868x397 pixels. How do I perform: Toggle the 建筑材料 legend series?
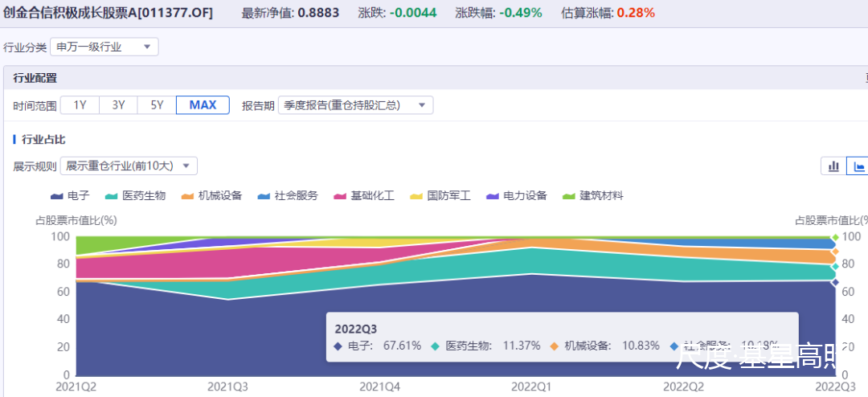tap(593, 195)
